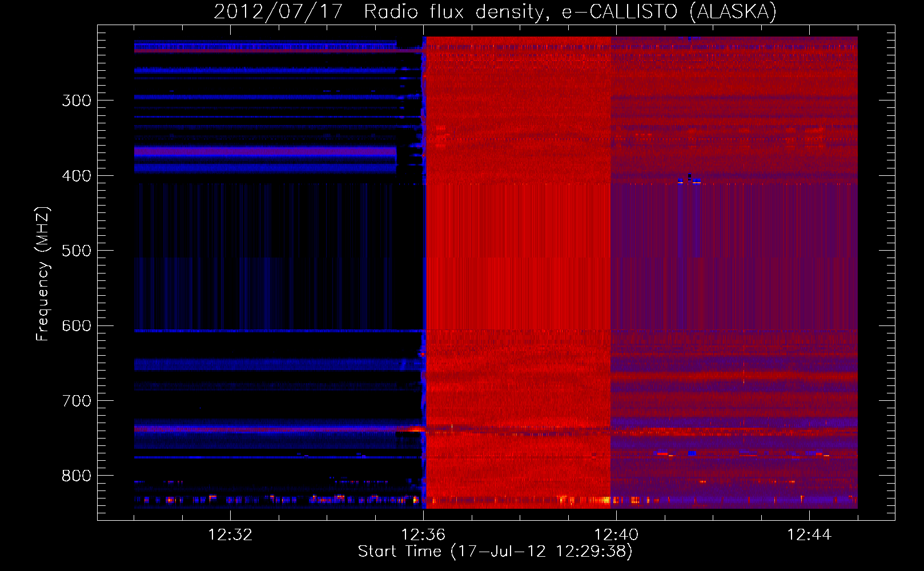
Task: Click the 'Frequency (MHZ)' axis label
Action: click(x=43, y=274)
